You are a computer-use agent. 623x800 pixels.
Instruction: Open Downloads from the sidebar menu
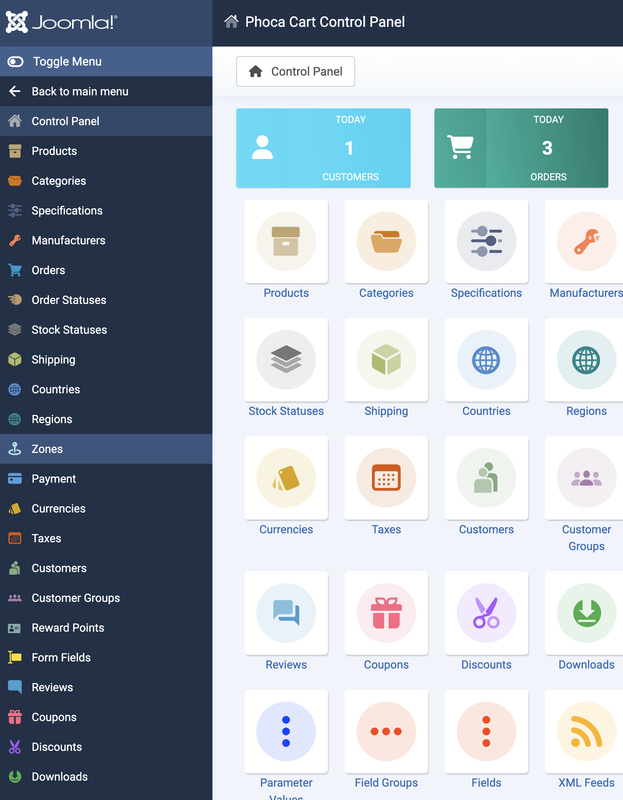(106, 777)
